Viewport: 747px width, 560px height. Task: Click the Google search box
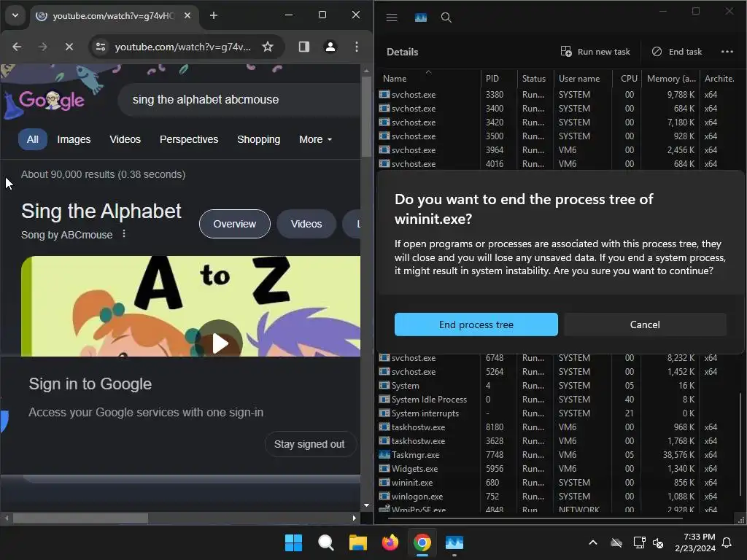pyautogui.click(x=239, y=99)
